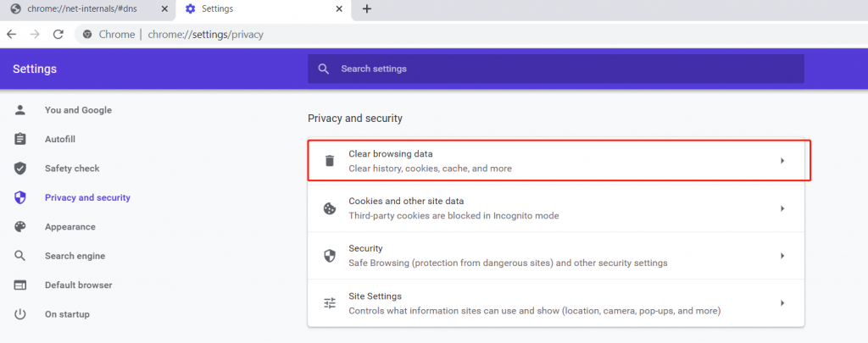Screen dimensions: 868x343
Task: Open On startup settings section
Action: click(67, 314)
